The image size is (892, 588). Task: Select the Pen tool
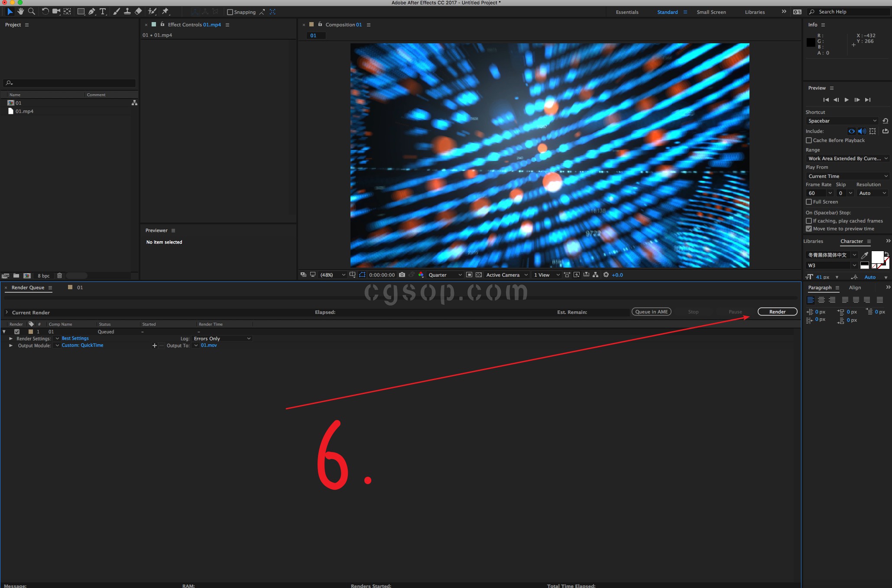click(x=92, y=12)
